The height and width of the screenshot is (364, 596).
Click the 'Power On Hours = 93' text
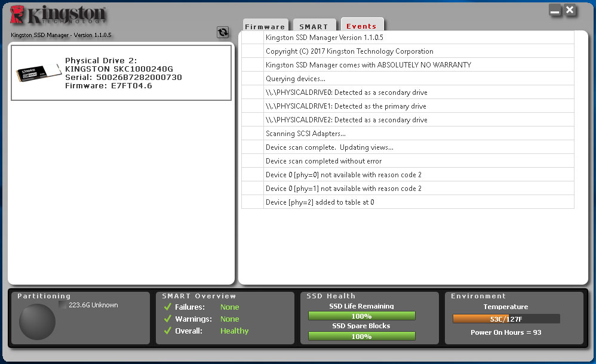506,332
